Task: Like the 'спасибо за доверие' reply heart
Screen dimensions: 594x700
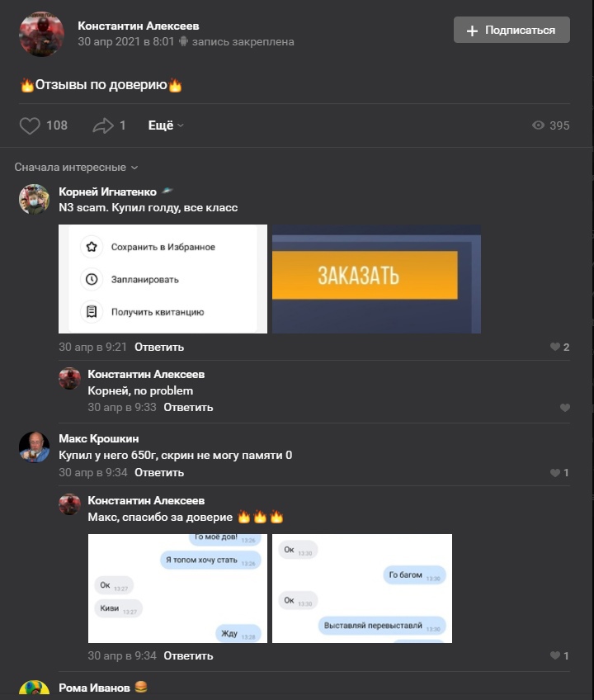Action: 554,655
